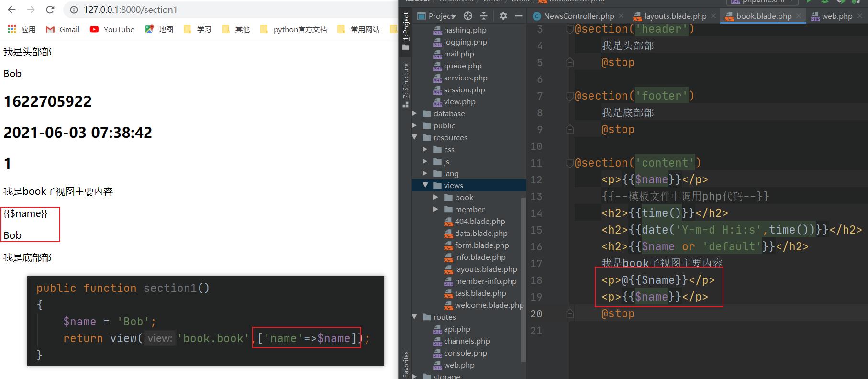This screenshot has width=868, height=379.
Task: Select view.php file
Action: coord(454,101)
